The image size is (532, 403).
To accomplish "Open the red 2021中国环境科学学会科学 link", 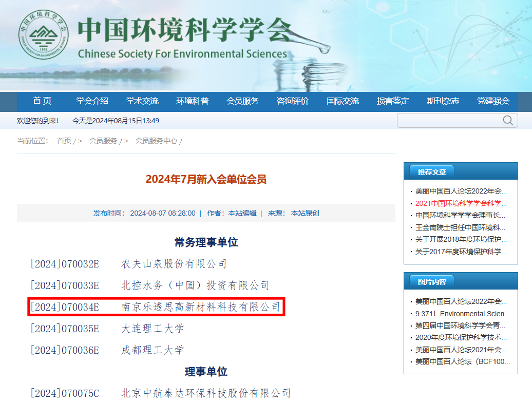I will click(x=461, y=203).
